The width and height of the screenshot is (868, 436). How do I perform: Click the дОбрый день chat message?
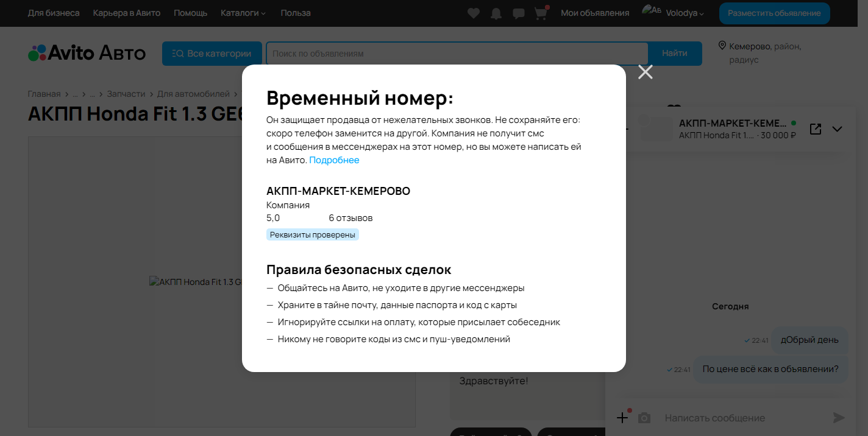point(809,340)
